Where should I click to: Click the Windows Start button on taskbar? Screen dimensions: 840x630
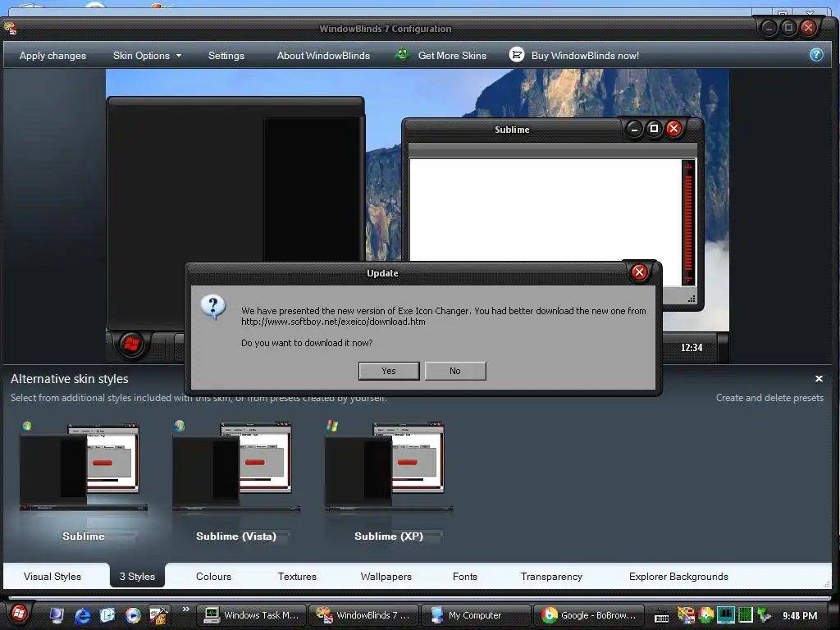[19, 614]
